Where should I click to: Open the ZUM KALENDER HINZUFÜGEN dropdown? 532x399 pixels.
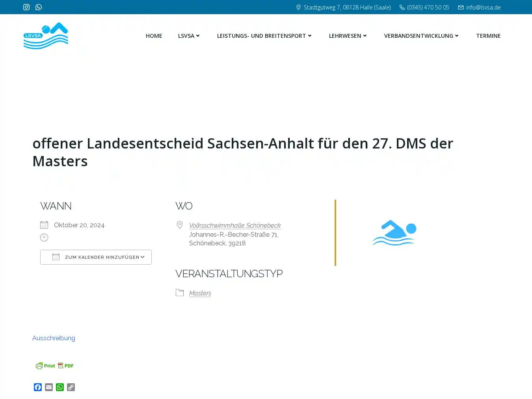(96, 257)
